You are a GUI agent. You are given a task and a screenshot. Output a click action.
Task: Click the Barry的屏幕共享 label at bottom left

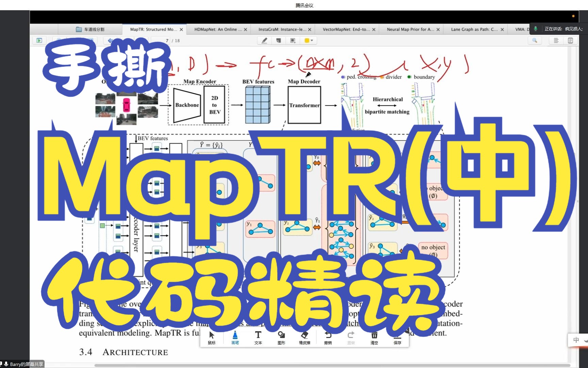click(x=27, y=364)
